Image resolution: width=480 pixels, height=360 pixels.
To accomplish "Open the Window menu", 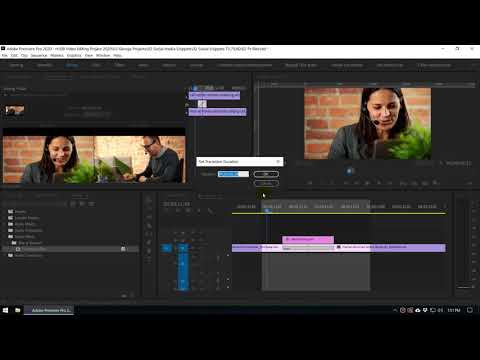I will [x=103, y=55].
